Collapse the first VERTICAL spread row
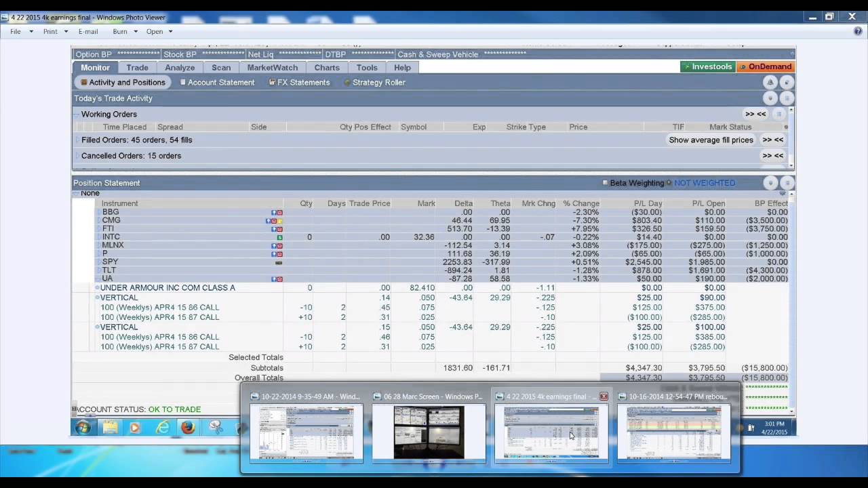Image resolution: width=868 pixels, height=488 pixels. click(x=97, y=298)
